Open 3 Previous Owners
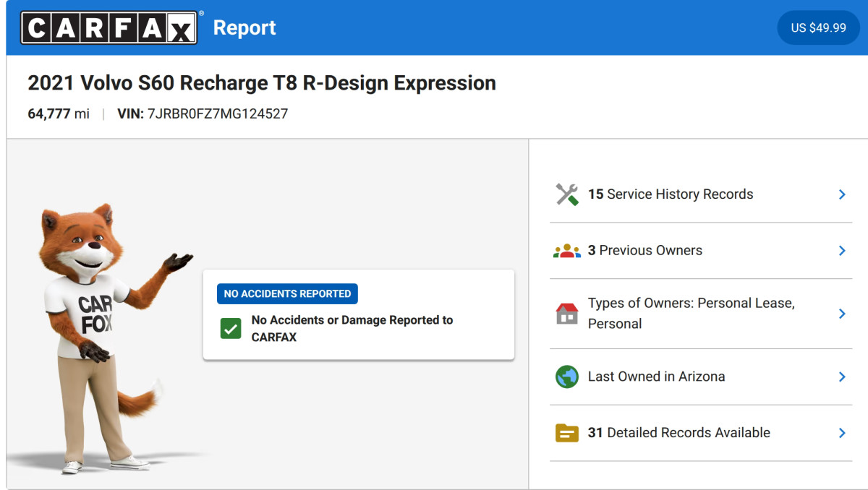This screenshot has width=868, height=490. [701, 251]
